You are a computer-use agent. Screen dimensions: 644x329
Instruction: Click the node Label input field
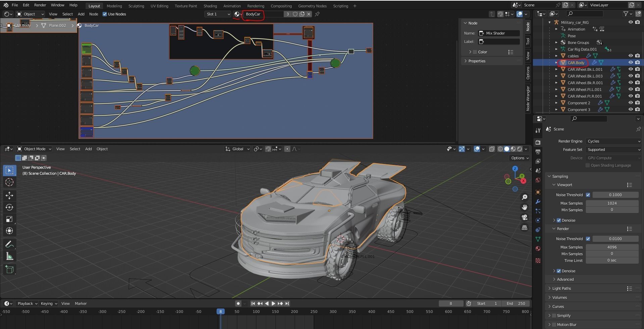(x=499, y=42)
